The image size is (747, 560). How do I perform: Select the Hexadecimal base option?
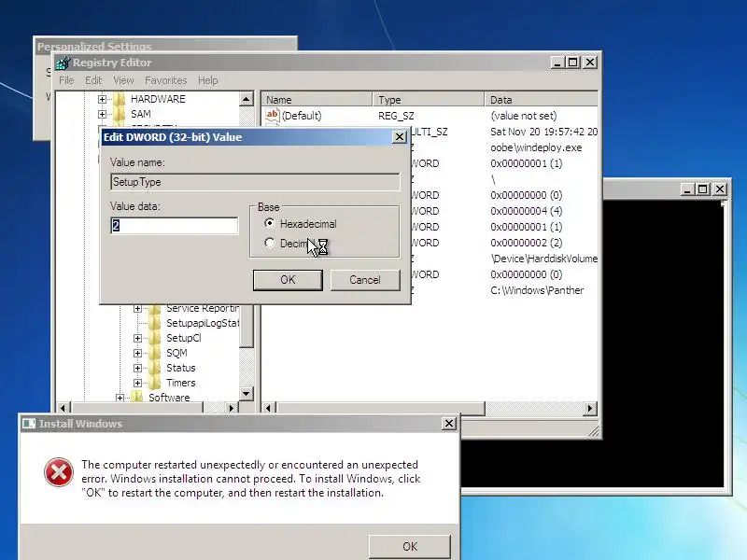270,223
